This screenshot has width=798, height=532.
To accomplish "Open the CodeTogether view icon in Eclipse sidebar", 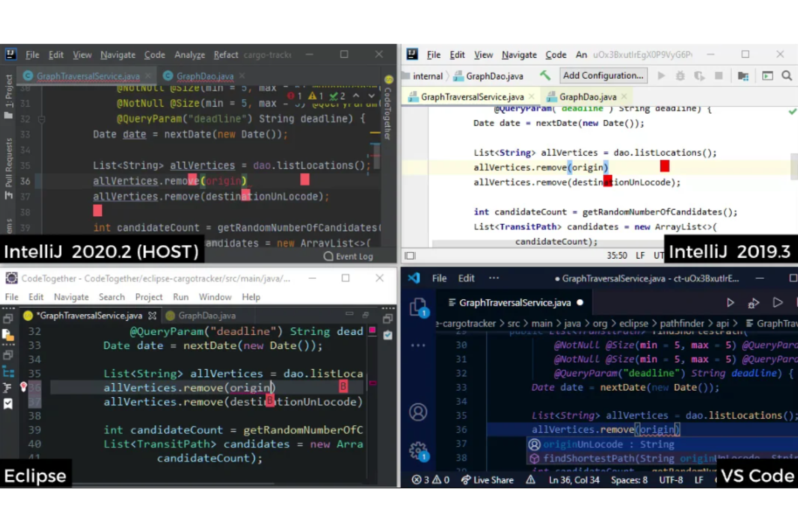I will point(8,372).
